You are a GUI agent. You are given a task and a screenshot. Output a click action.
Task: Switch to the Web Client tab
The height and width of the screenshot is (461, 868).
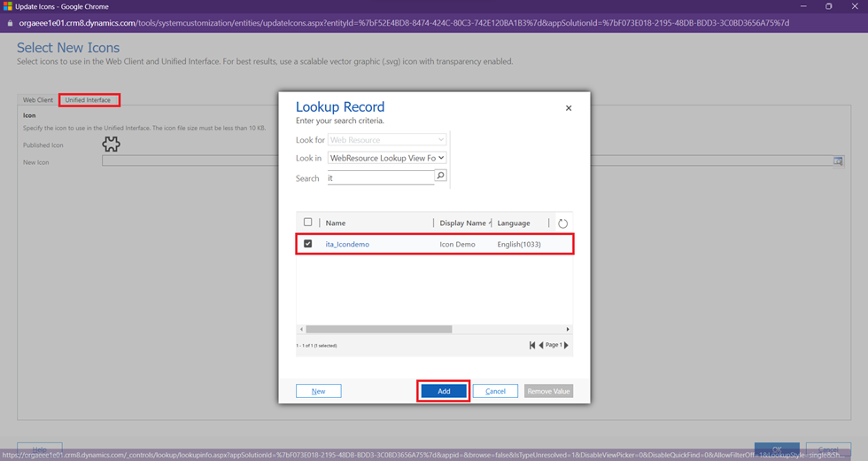coord(38,100)
